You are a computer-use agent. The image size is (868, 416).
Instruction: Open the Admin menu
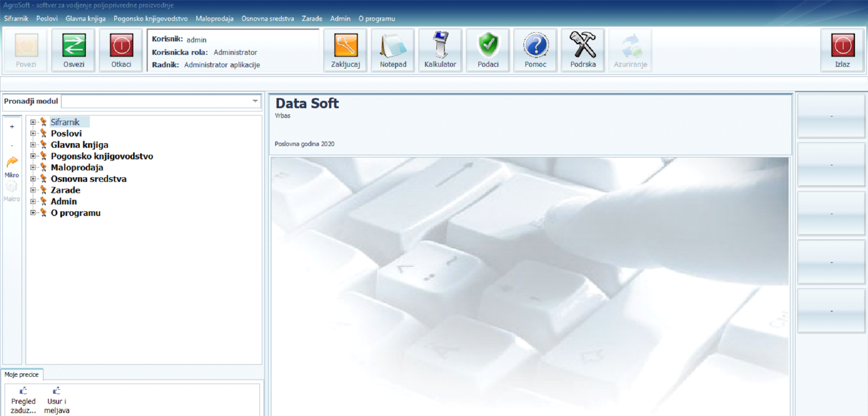[340, 18]
